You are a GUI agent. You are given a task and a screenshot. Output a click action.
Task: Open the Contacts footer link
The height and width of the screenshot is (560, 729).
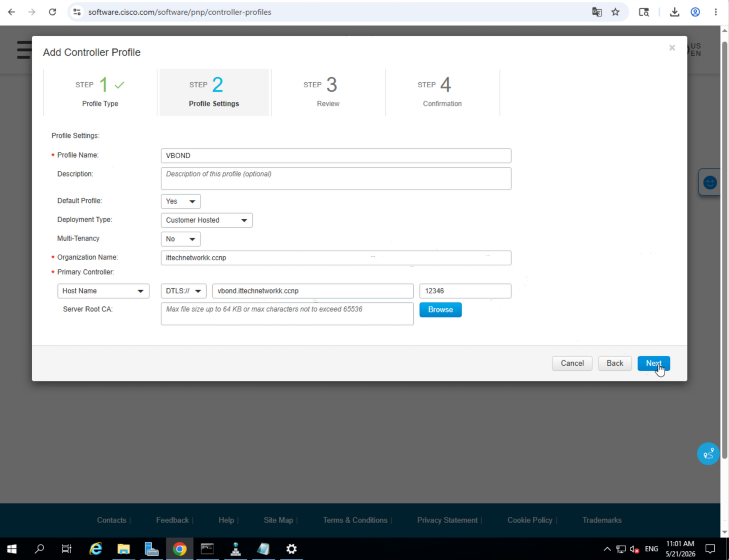point(112,520)
